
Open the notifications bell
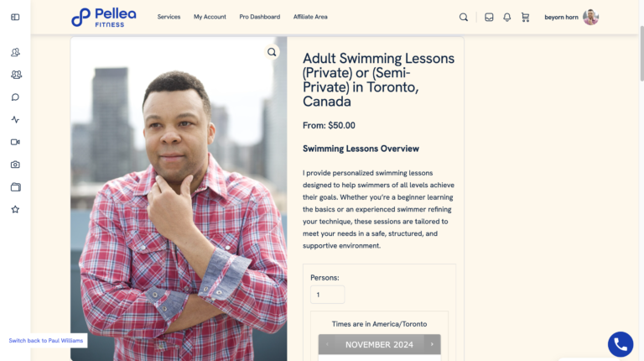[x=506, y=18]
